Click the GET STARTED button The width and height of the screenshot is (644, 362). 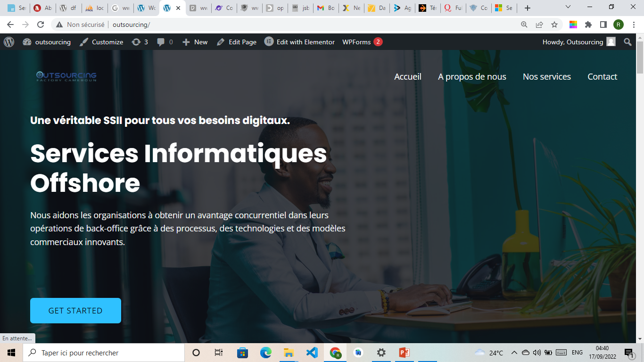click(75, 311)
